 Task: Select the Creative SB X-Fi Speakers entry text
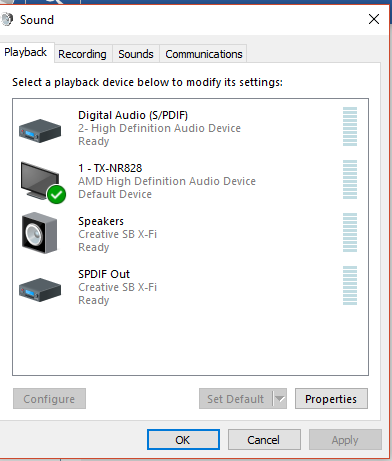pyautogui.click(x=117, y=234)
